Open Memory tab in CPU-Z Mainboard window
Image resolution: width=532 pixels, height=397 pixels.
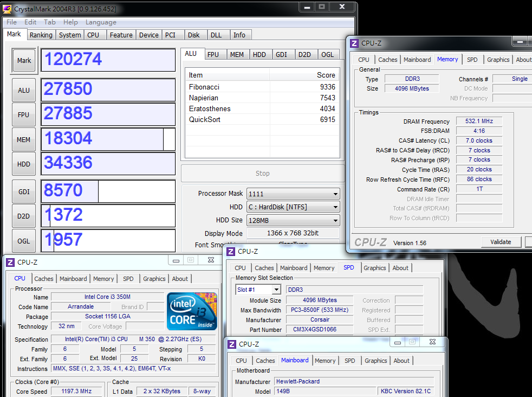(325, 361)
